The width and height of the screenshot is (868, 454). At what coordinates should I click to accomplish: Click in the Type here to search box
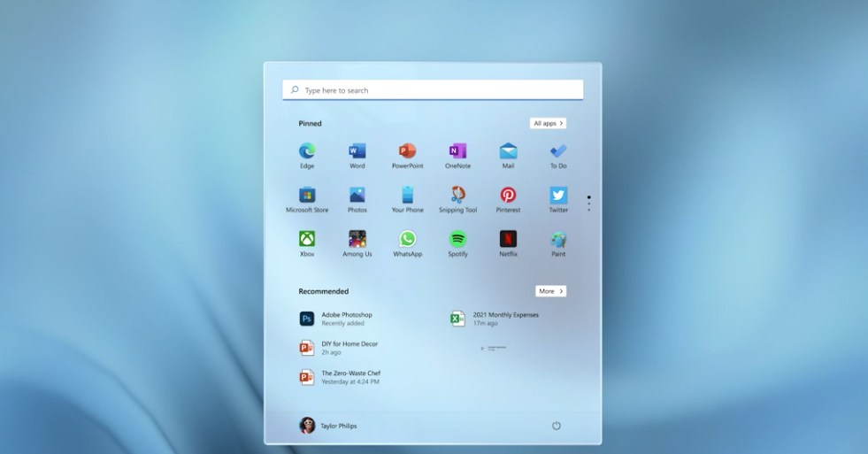coord(433,89)
